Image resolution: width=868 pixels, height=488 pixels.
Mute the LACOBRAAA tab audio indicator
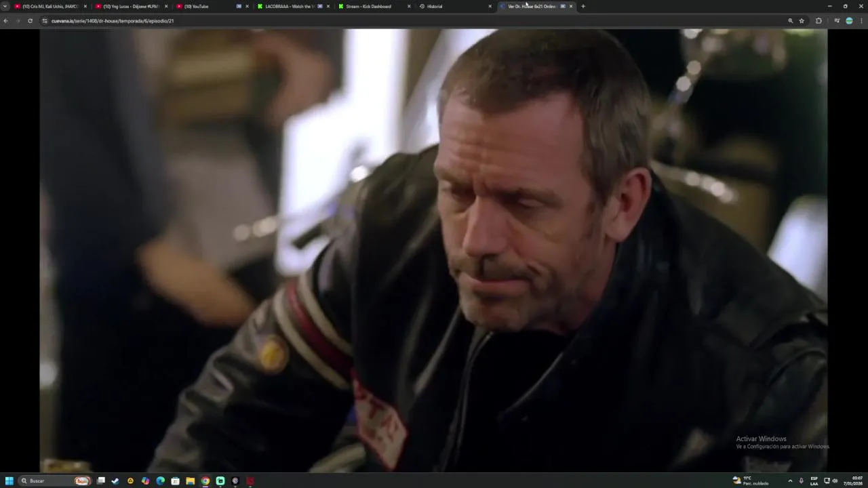coord(320,6)
